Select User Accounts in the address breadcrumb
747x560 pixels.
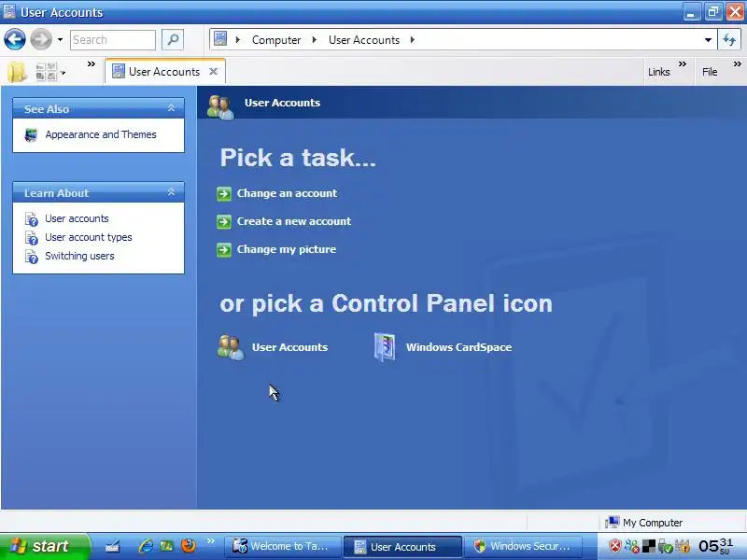click(x=364, y=40)
